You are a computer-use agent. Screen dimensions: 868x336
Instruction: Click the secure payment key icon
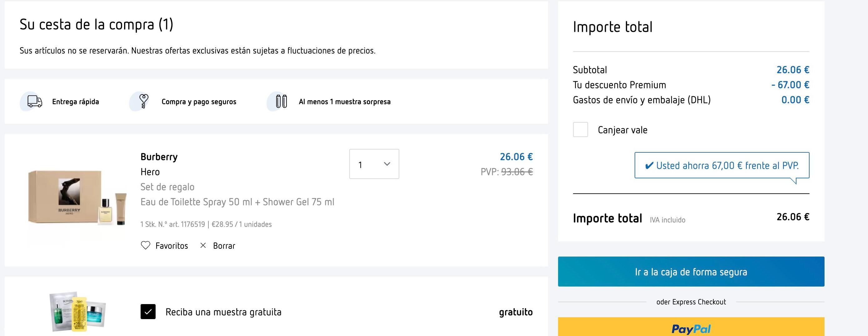pyautogui.click(x=144, y=101)
